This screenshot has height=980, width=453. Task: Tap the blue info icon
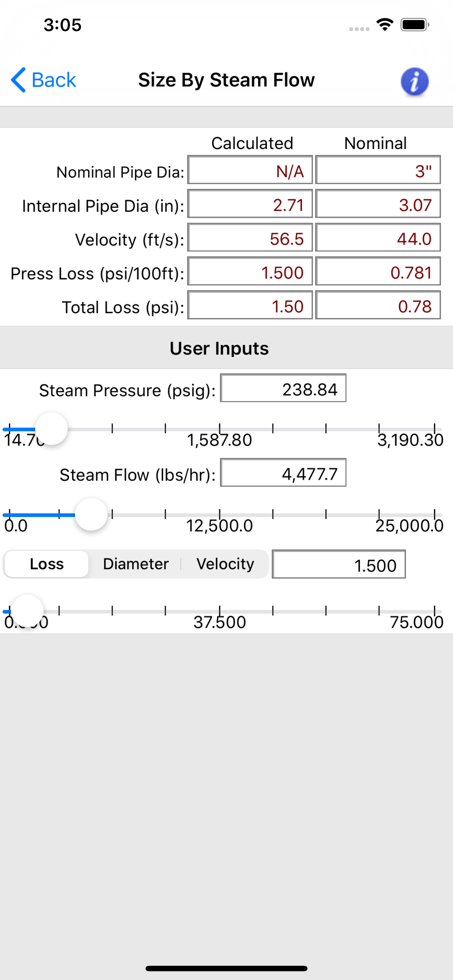coord(415,81)
